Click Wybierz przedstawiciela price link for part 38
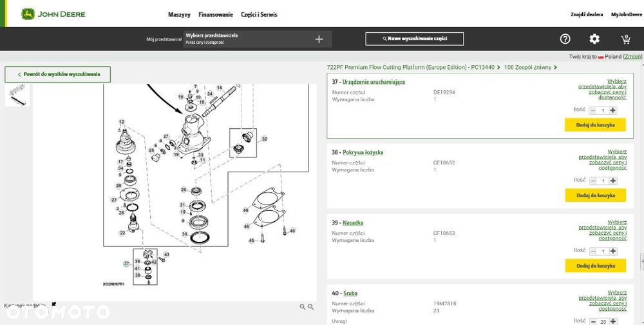 click(603, 160)
